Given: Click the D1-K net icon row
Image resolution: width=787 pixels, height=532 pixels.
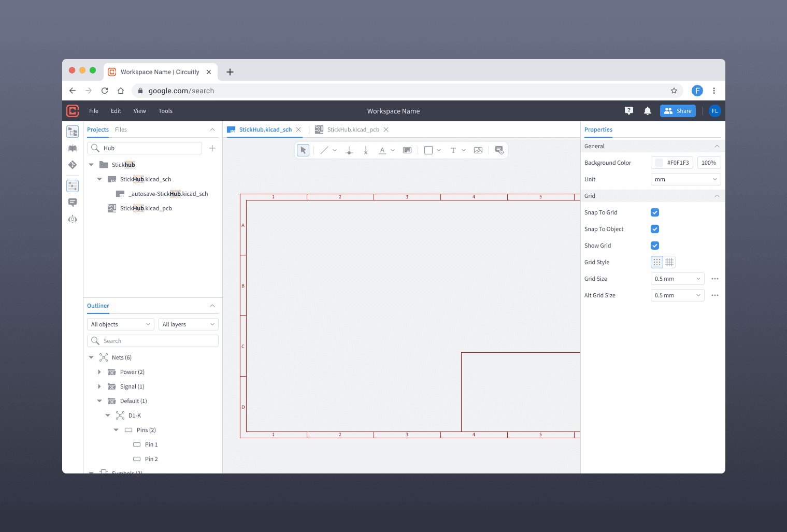Looking at the screenshot, I should (x=120, y=415).
